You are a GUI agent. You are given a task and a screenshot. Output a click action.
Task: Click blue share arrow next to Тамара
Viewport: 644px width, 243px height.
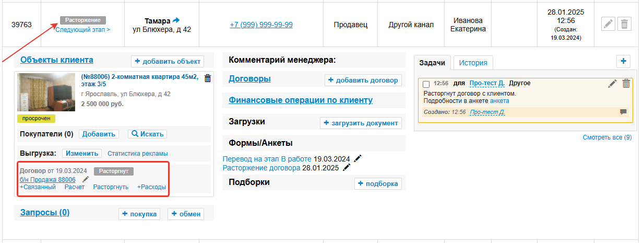[176, 20]
